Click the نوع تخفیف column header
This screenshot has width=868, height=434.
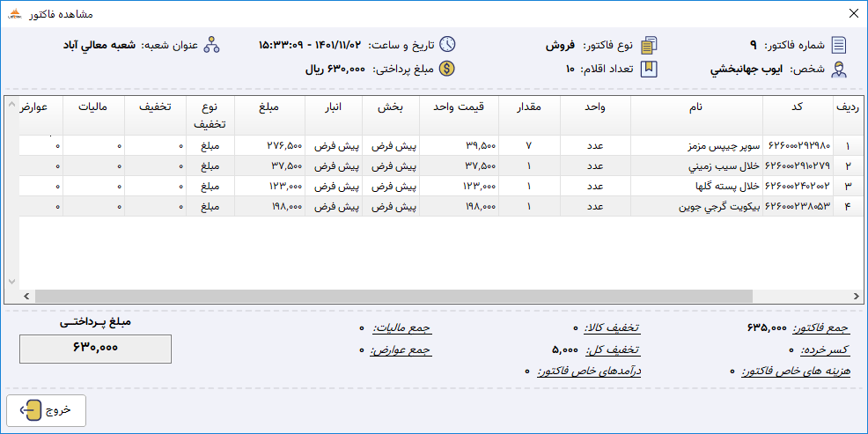point(210,115)
